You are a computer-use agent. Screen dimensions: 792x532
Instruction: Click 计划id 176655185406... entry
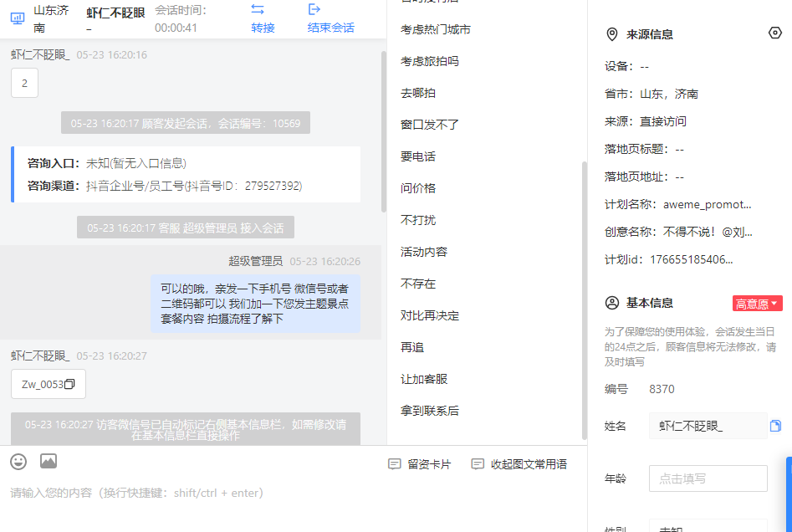click(669, 259)
